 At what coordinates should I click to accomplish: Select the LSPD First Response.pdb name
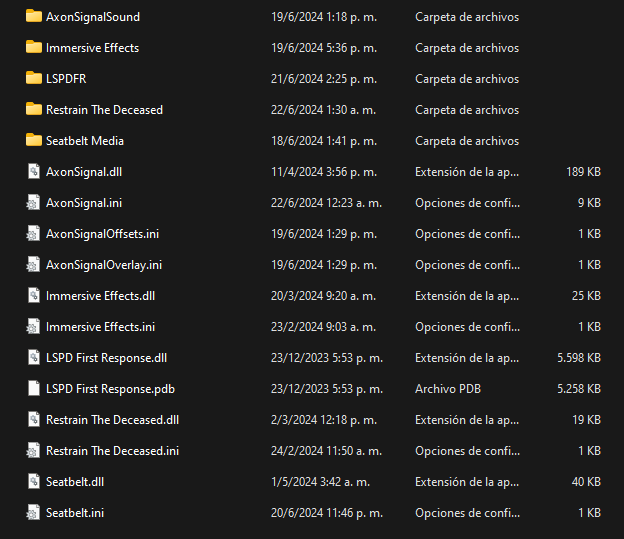[x=110, y=389]
